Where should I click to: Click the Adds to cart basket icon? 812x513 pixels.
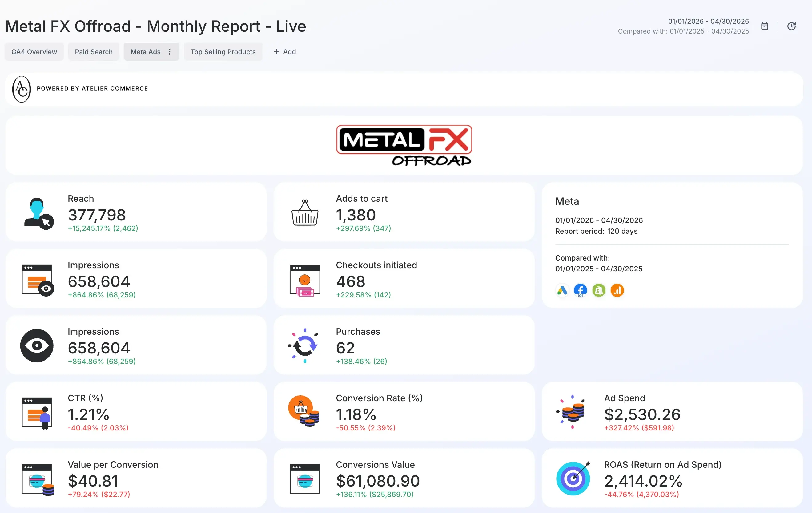click(305, 212)
